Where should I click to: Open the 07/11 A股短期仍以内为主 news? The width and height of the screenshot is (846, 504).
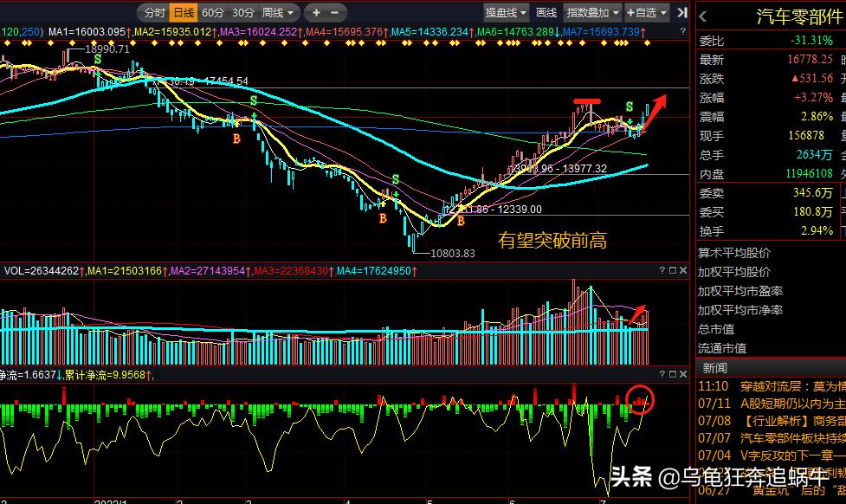pyautogui.click(x=772, y=404)
